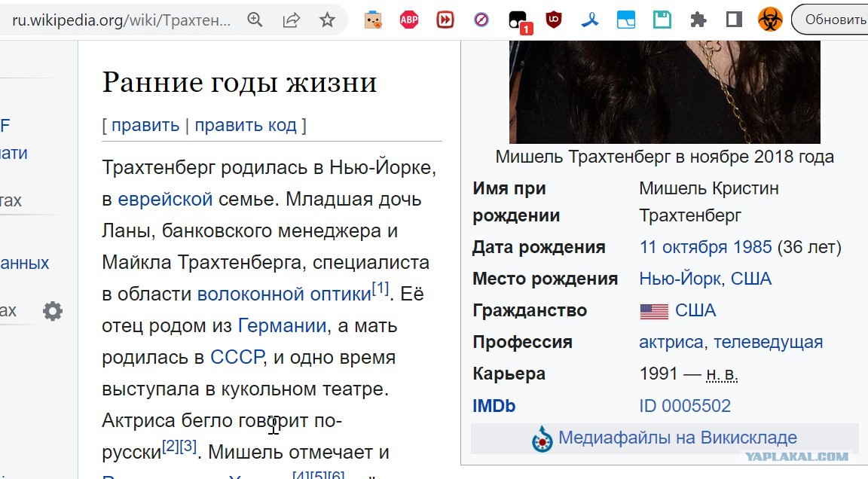Open footnote reference [3]
The height and width of the screenshot is (479, 868).
coord(188,446)
